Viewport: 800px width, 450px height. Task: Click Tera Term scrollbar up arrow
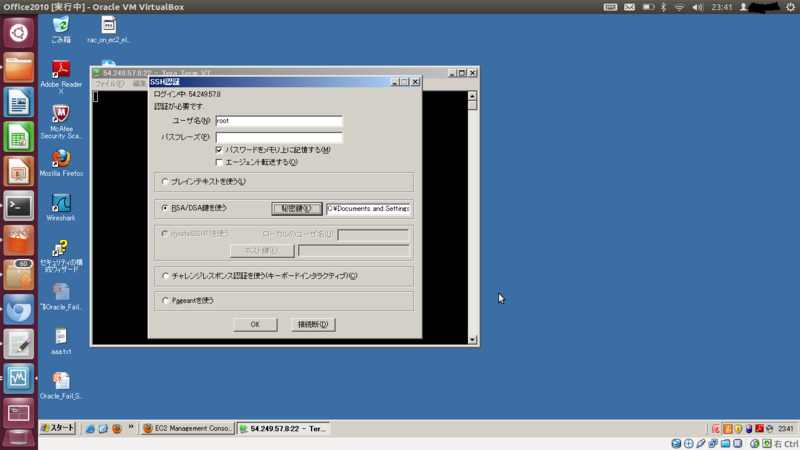[x=472, y=96]
